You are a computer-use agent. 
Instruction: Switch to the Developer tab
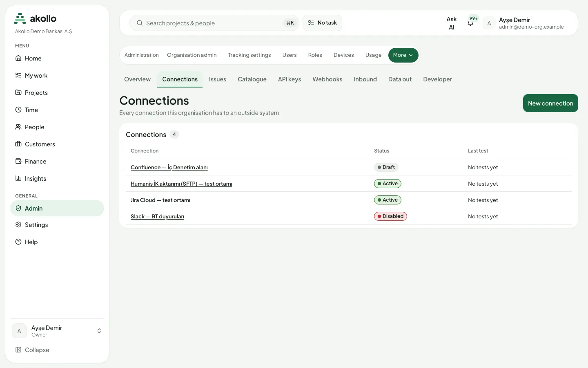[x=438, y=79]
